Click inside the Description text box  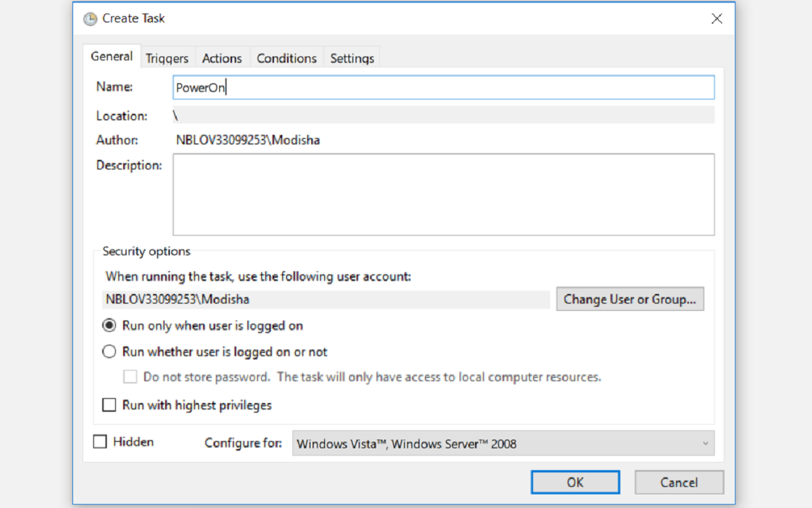point(443,194)
